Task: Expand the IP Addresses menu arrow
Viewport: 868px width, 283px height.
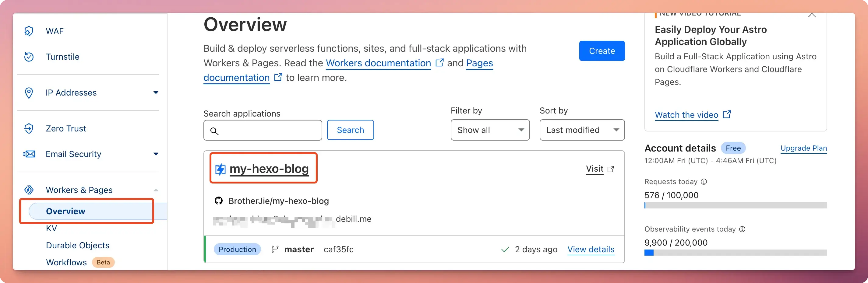Action: 156,93
